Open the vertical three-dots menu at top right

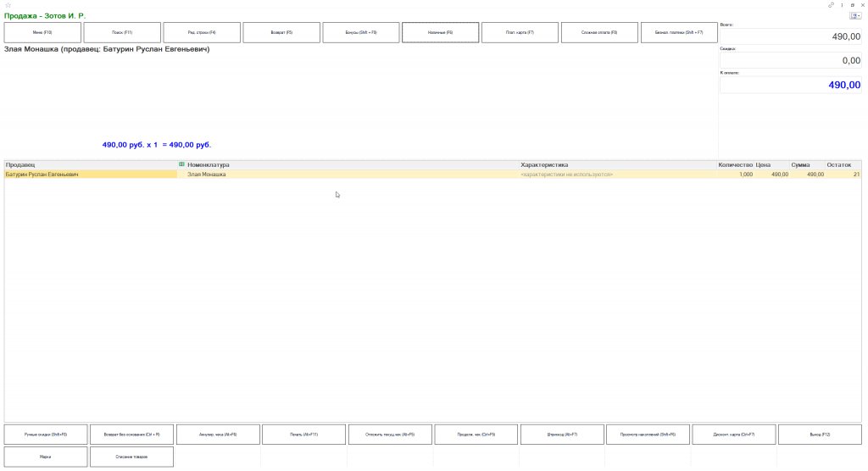842,5
